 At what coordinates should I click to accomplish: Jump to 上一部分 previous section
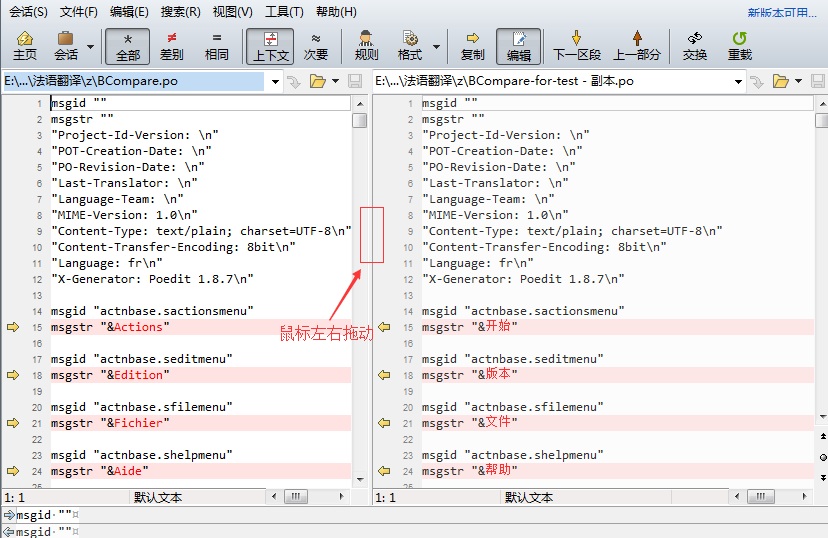point(637,46)
